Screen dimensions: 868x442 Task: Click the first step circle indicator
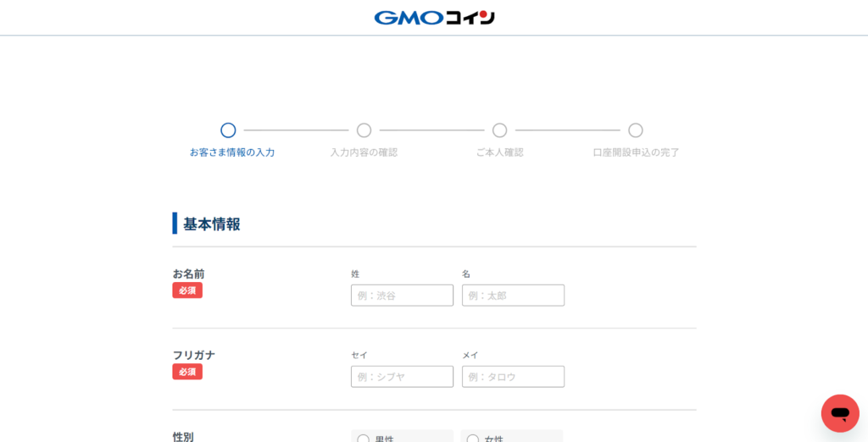coord(228,130)
